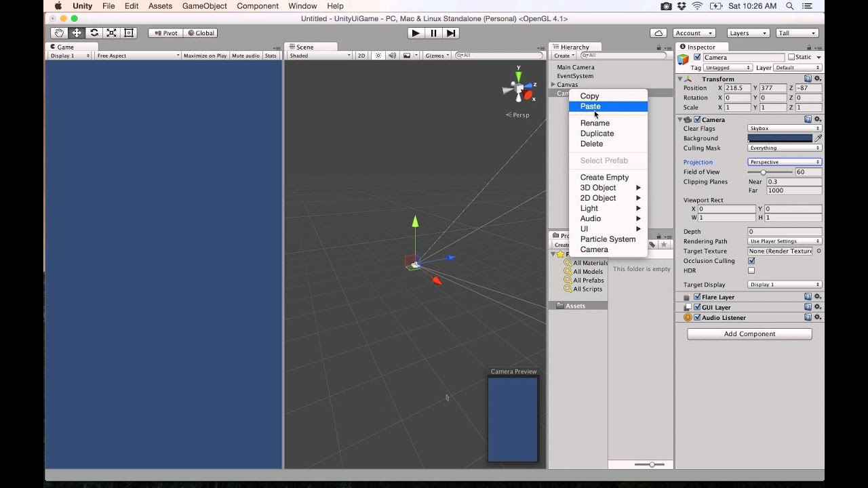The height and width of the screenshot is (488, 868).
Task: Click the orientation gizmo in Scene view
Action: [519, 88]
